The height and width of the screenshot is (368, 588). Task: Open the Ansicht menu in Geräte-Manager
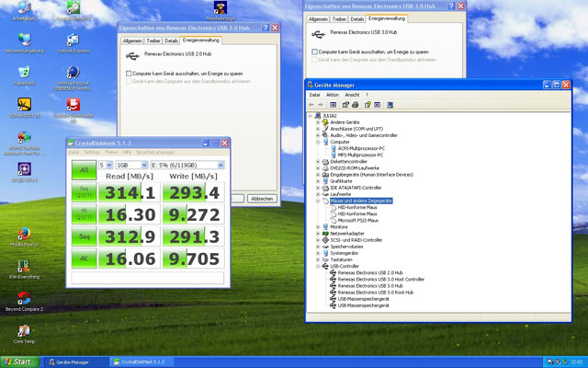click(x=352, y=95)
